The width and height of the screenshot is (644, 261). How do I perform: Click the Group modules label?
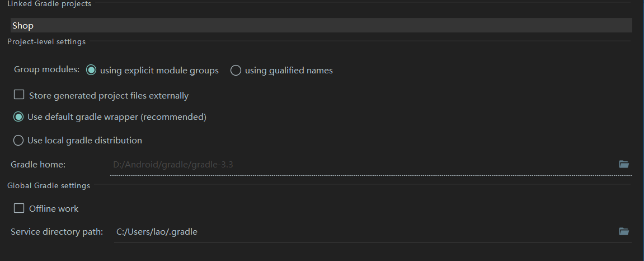(47, 69)
